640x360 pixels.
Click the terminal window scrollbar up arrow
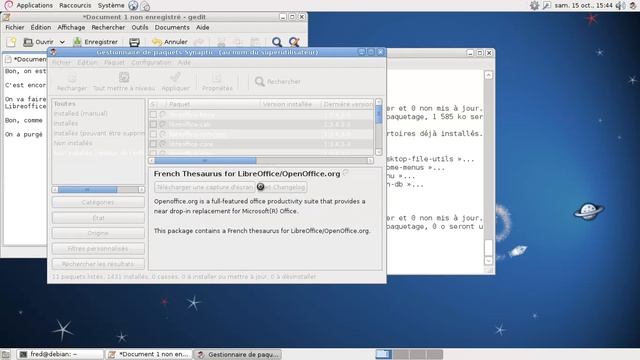point(488,75)
